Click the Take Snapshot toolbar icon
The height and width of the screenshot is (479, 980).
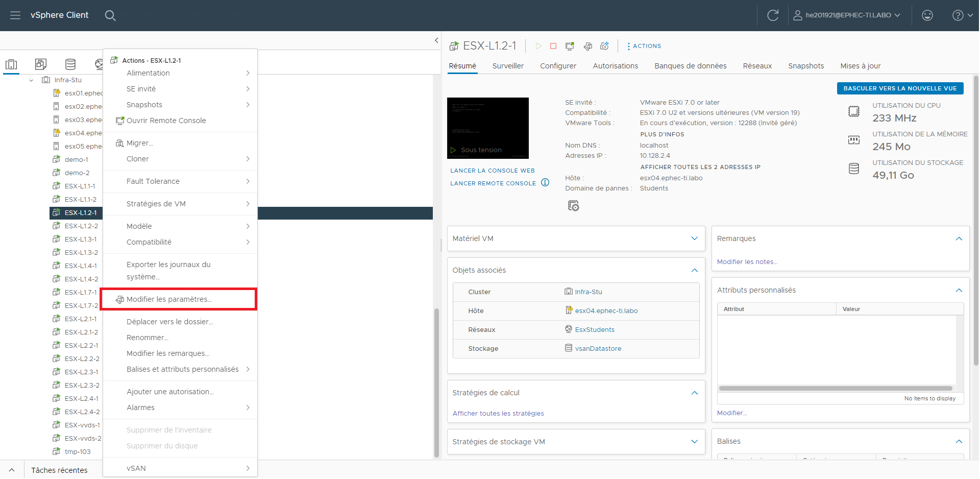[x=605, y=46]
